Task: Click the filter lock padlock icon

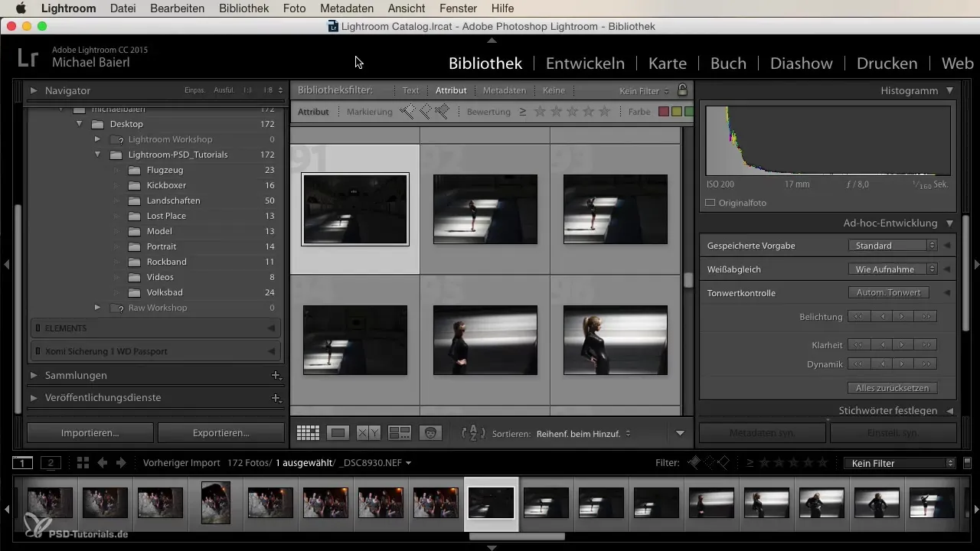Action: tap(682, 90)
